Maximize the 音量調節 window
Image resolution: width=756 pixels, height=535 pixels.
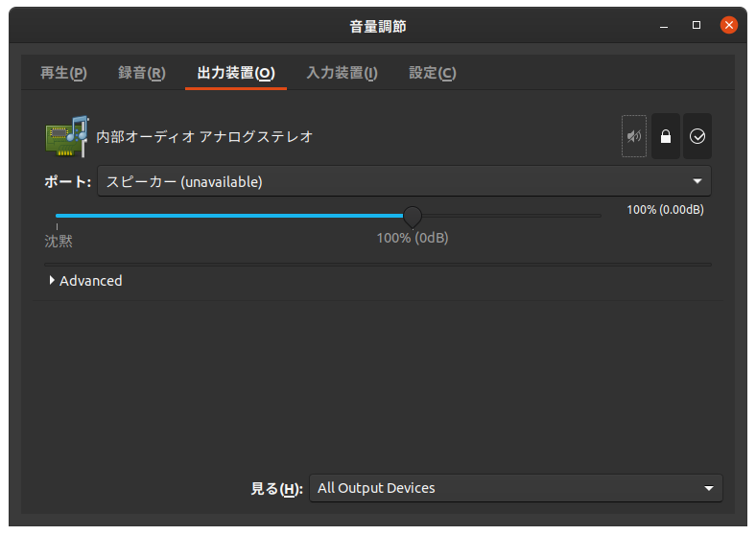697,25
